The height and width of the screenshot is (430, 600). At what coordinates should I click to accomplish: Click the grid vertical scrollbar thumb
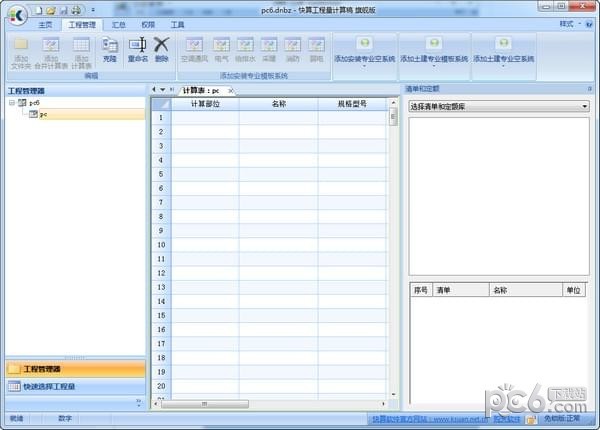[393, 117]
